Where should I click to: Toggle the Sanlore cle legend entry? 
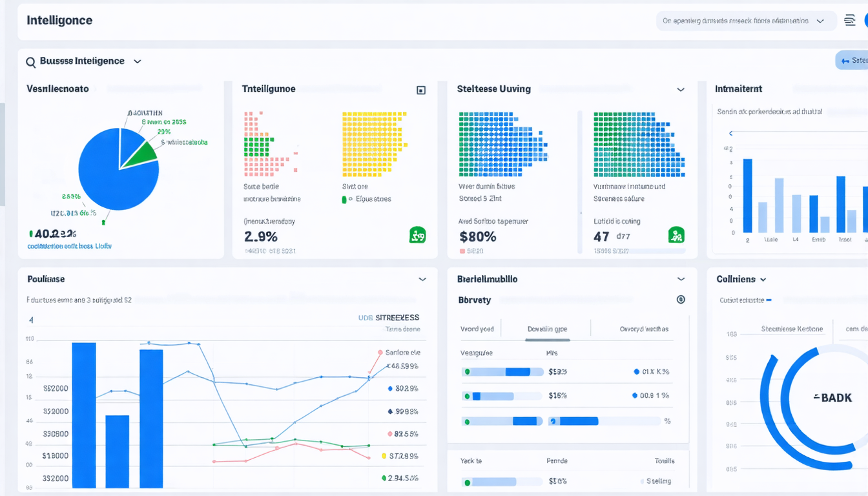click(398, 353)
